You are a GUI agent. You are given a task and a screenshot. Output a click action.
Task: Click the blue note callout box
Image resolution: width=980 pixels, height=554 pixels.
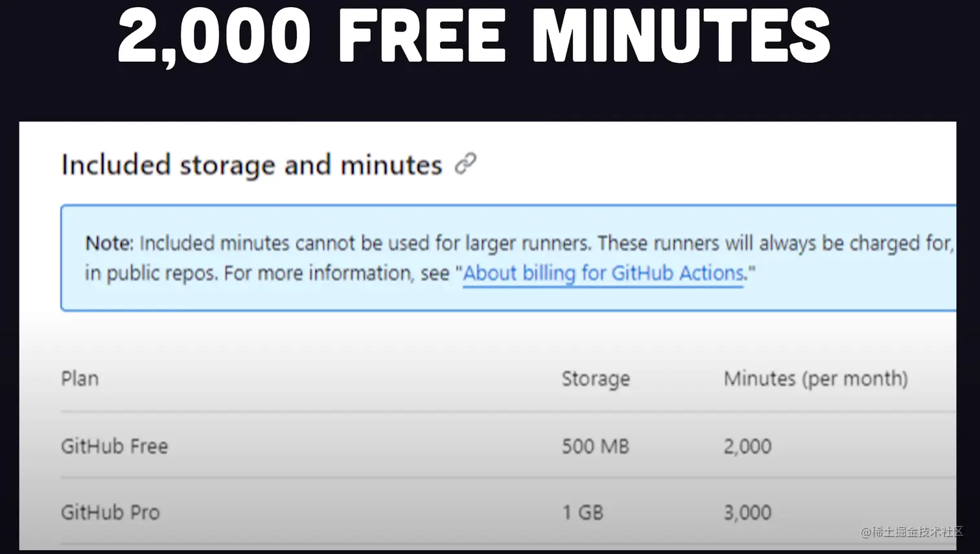pos(509,258)
